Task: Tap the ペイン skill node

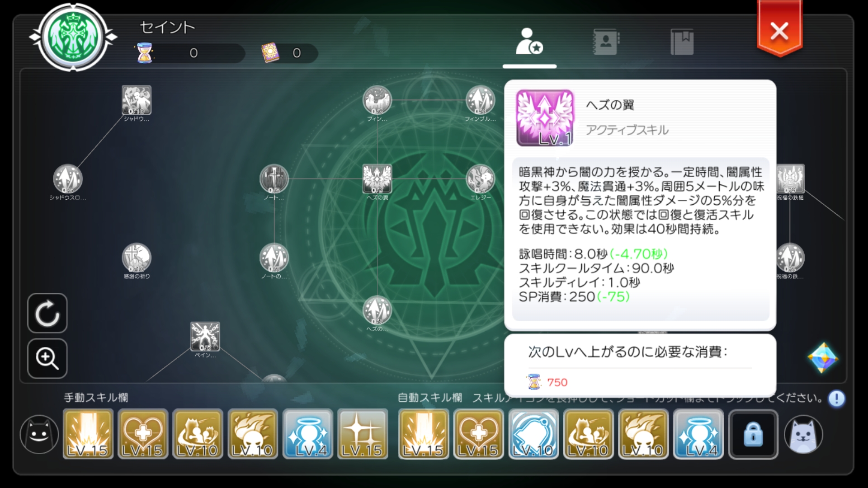Action: [205, 337]
